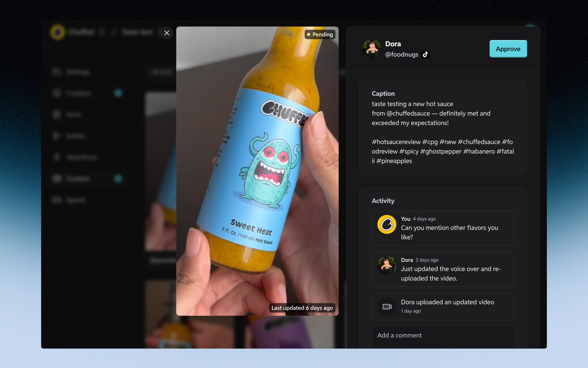This screenshot has height=368, width=588.
Task: Open Dora's profile avatar in header
Action: pyautogui.click(x=372, y=49)
